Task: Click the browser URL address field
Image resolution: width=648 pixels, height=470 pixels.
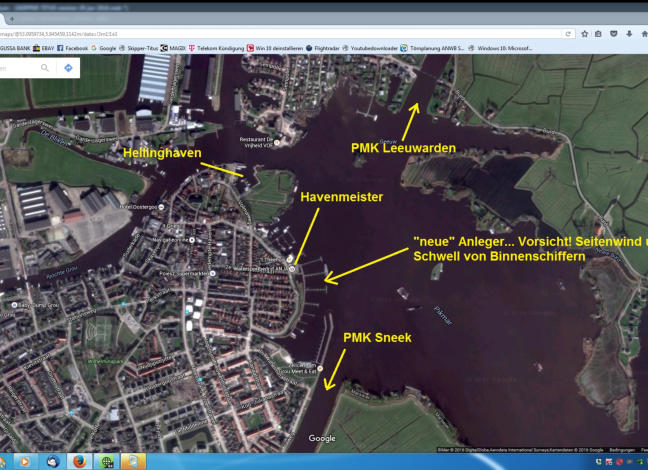Action: click(x=250, y=33)
